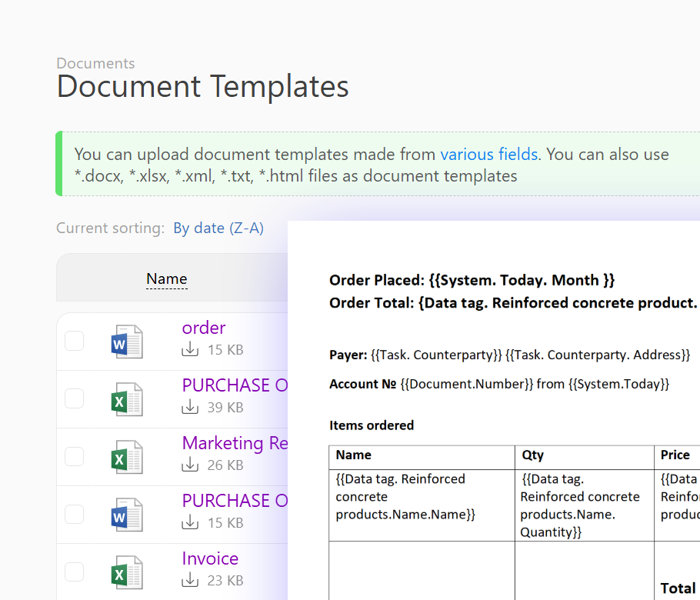Open the By date (Z-A) sorting dropdown
The height and width of the screenshot is (600, 700).
point(218,228)
